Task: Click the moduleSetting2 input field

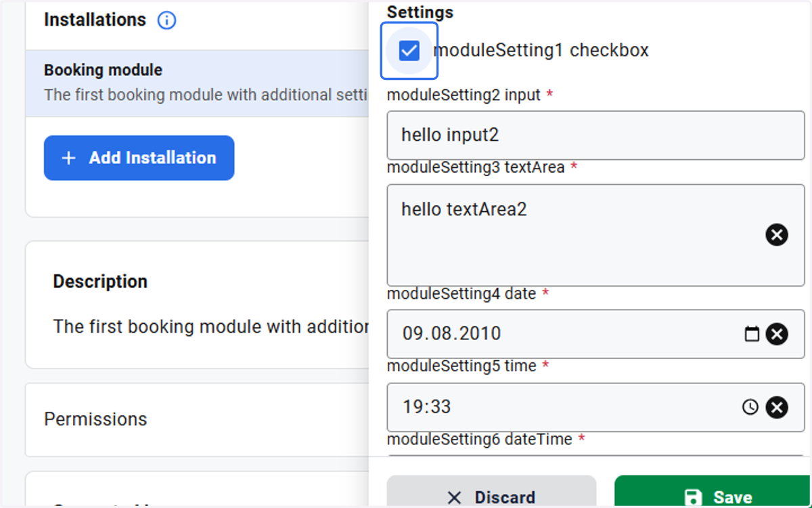Action: pyautogui.click(x=595, y=135)
